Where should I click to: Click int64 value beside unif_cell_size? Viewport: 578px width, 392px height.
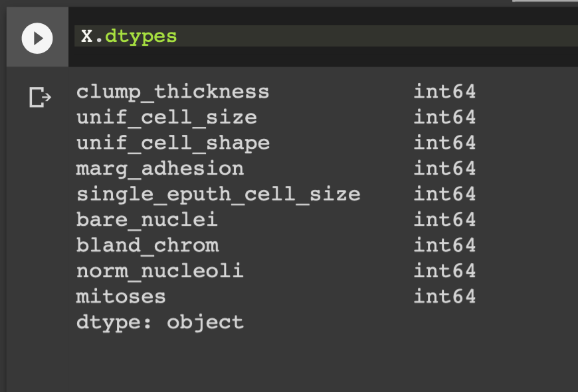coord(444,118)
